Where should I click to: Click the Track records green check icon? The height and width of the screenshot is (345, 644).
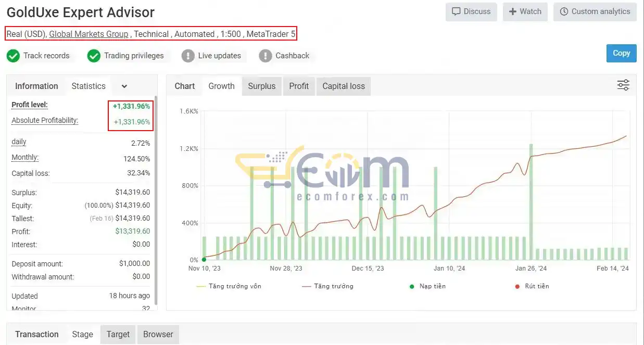pos(13,56)
